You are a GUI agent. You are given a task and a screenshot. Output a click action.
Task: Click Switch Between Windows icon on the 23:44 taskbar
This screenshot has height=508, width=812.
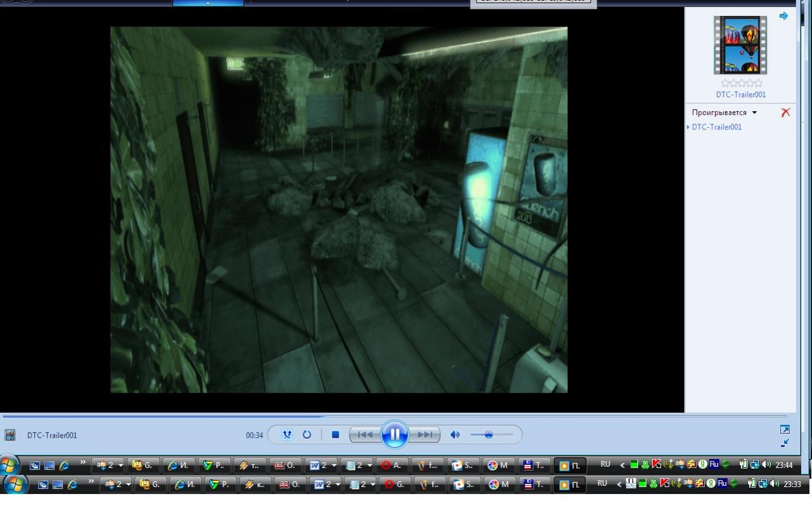point(34,465)
